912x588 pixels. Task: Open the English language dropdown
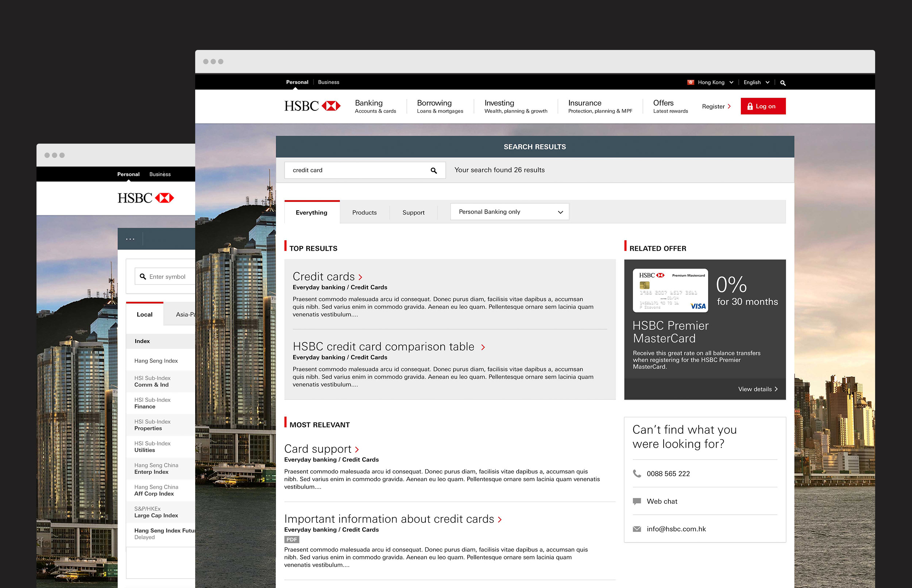[756, 82]
